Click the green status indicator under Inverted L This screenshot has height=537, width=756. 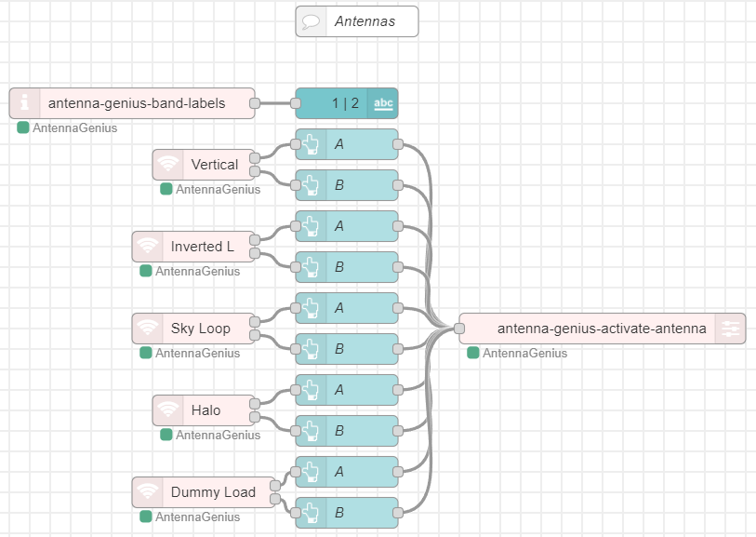coord(146,271)
